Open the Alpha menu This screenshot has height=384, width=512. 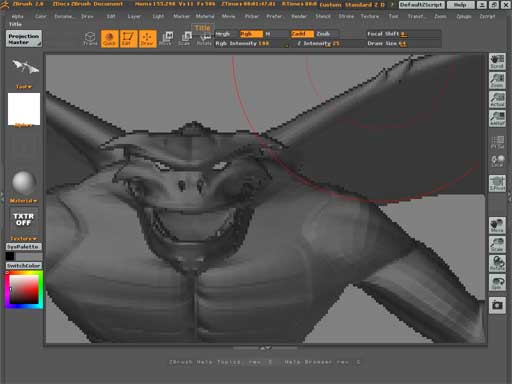coord(17,16)
